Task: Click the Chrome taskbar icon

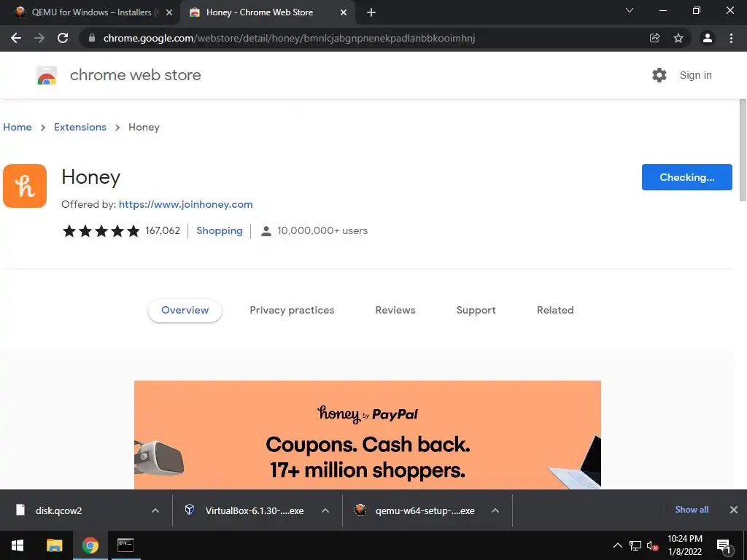Action: 90,545
